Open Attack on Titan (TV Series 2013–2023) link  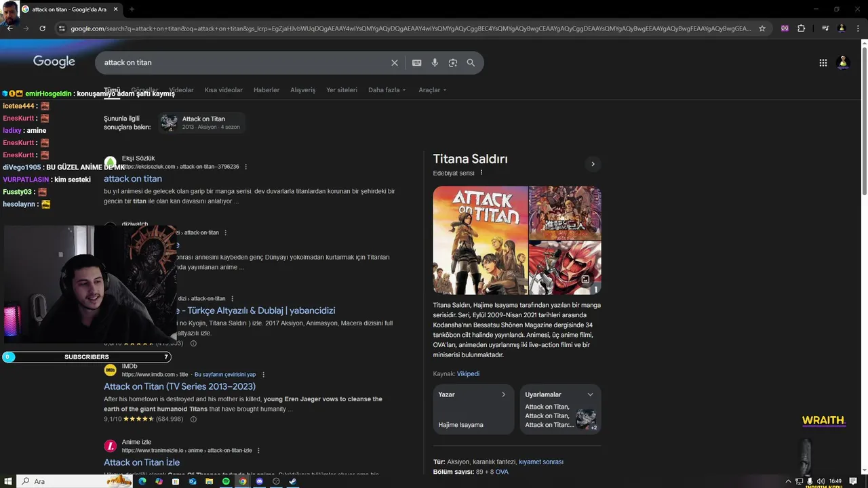click(x=180, y=386)
